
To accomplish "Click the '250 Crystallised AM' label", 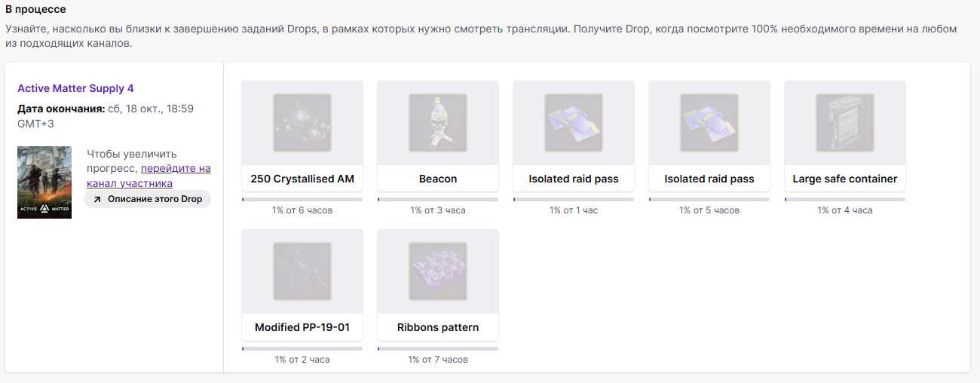I will [302, 179].
